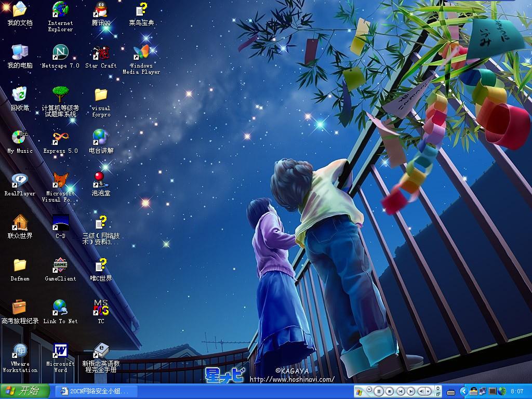This screenshot has width=532, height=399.
Task: Open the visual foxpro folder
Action: (101, 102)
